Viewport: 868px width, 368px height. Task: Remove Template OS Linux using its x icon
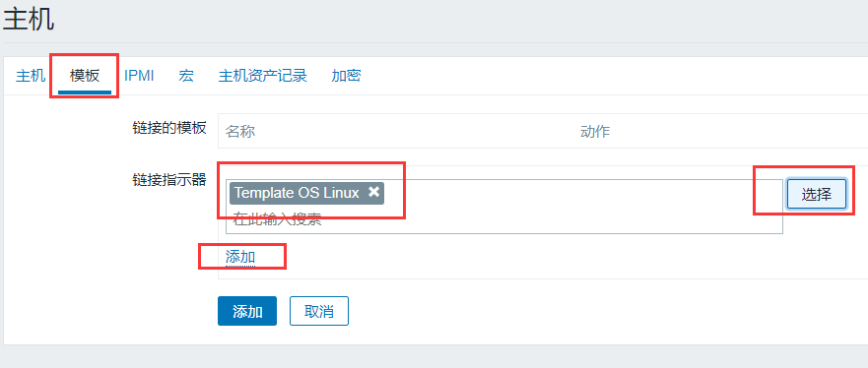pos(374,192)
